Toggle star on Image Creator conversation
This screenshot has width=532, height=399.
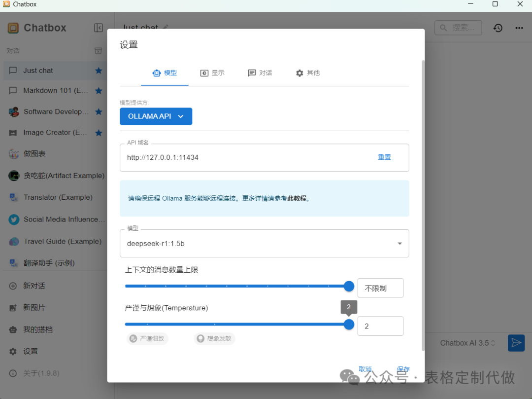99,133
